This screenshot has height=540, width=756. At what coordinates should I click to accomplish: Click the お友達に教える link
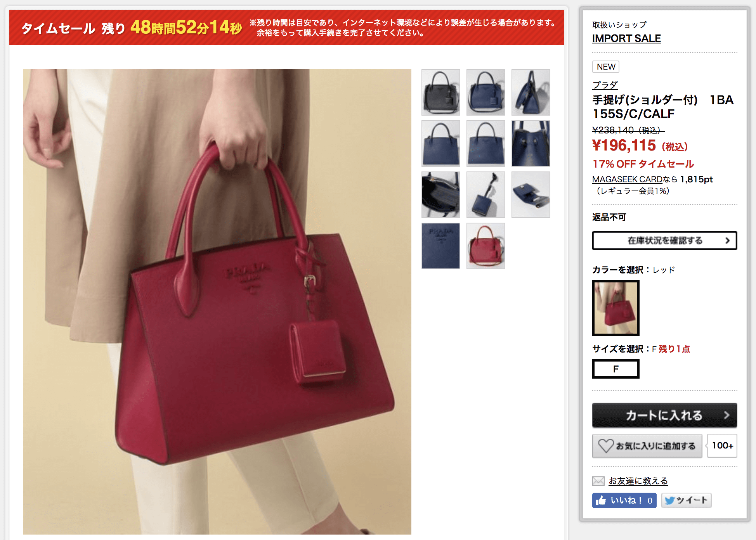(x=638, y=481)
